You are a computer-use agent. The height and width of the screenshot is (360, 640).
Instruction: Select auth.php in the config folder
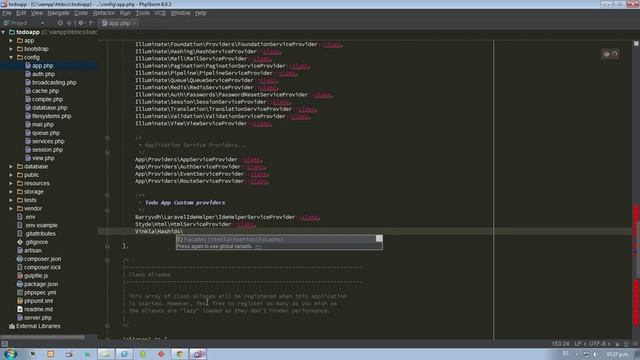[43, 74]
